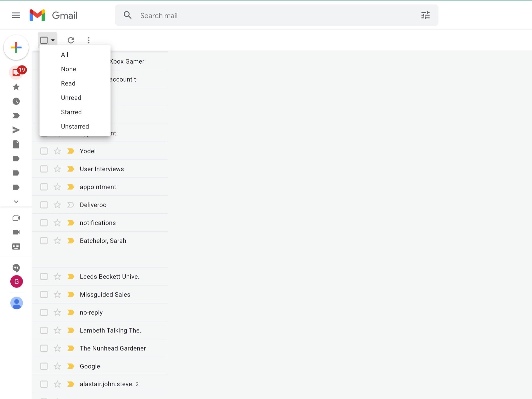Click the keyboard icon in sidebar

click(16, 247)
